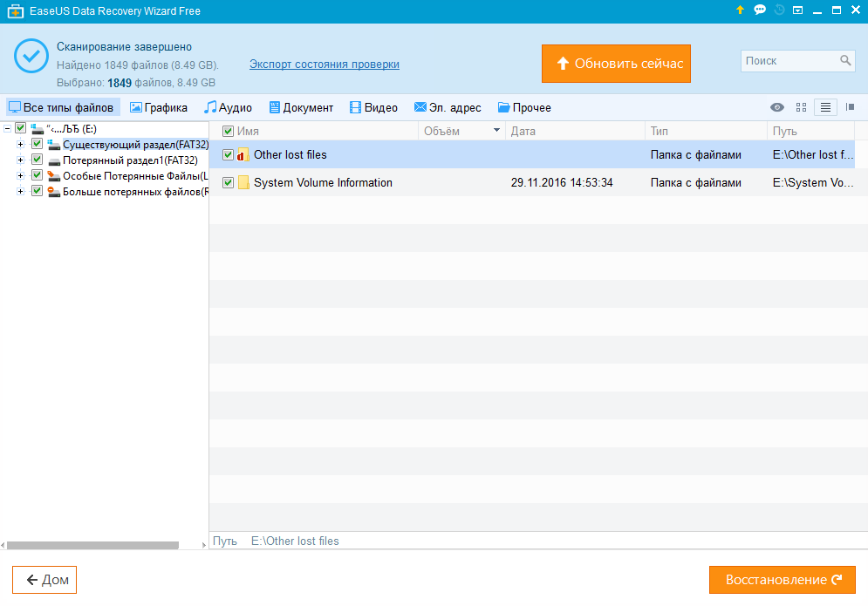Viewport: 868px width, 606px height.
Task: Click the E:\System Vo... path cell
Action: pyautogui.click(x=813, y=182)
